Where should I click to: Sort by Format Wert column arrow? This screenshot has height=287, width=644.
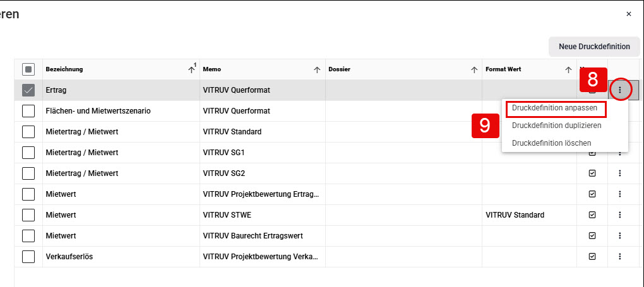568,70
